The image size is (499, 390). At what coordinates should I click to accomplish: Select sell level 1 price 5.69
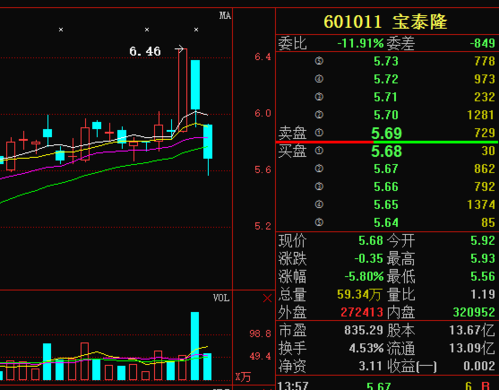point(387,133)
